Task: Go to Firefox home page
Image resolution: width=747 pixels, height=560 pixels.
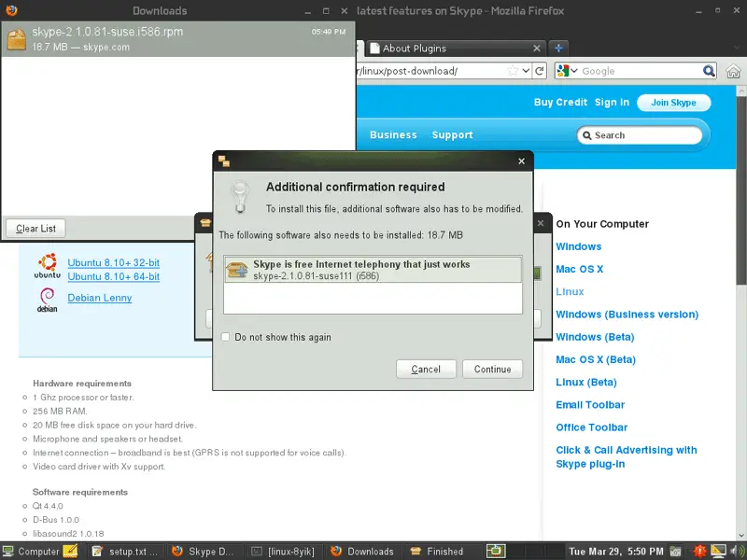Action: click(x=733, y=72)
